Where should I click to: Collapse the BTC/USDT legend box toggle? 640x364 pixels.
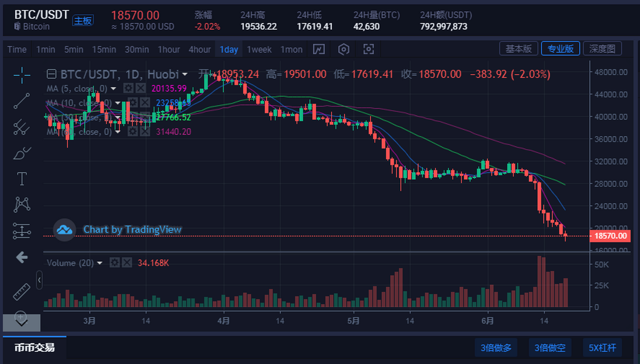(x=51, y=74)
